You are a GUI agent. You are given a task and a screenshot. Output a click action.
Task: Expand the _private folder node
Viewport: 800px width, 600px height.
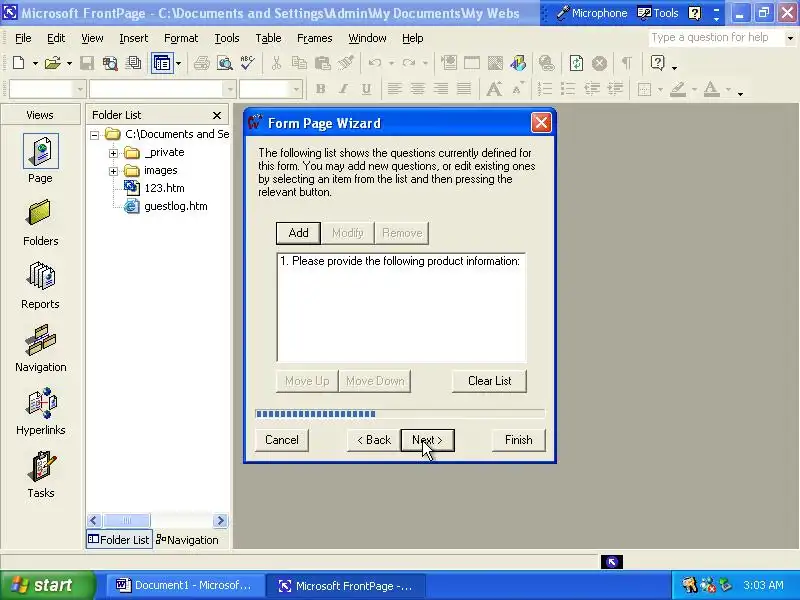[113, 153]
